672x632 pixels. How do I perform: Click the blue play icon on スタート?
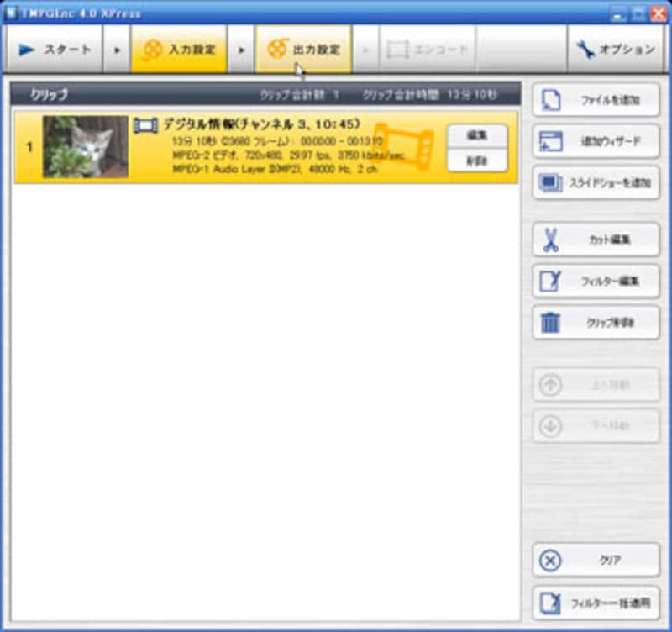[x=27, y=50]
